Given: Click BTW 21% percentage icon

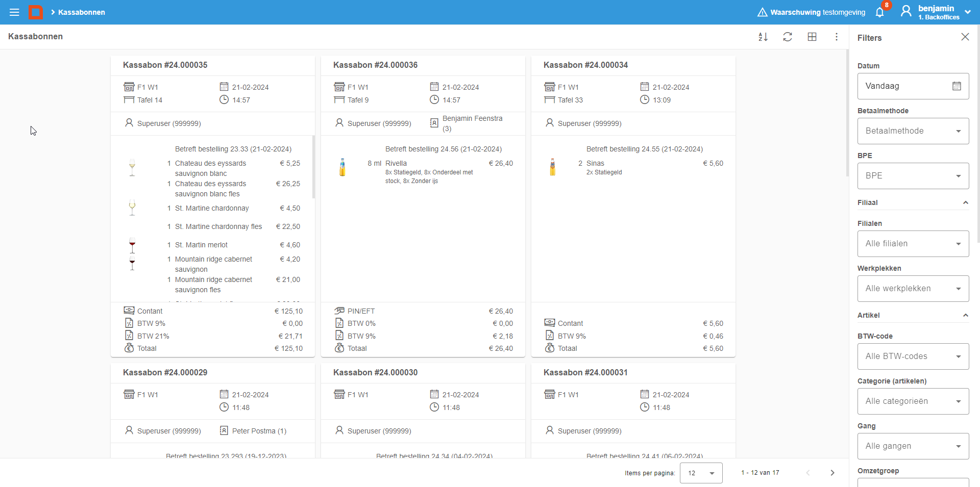Looking at the screenshot, I should pyautogui.click(x=129, y=336).
